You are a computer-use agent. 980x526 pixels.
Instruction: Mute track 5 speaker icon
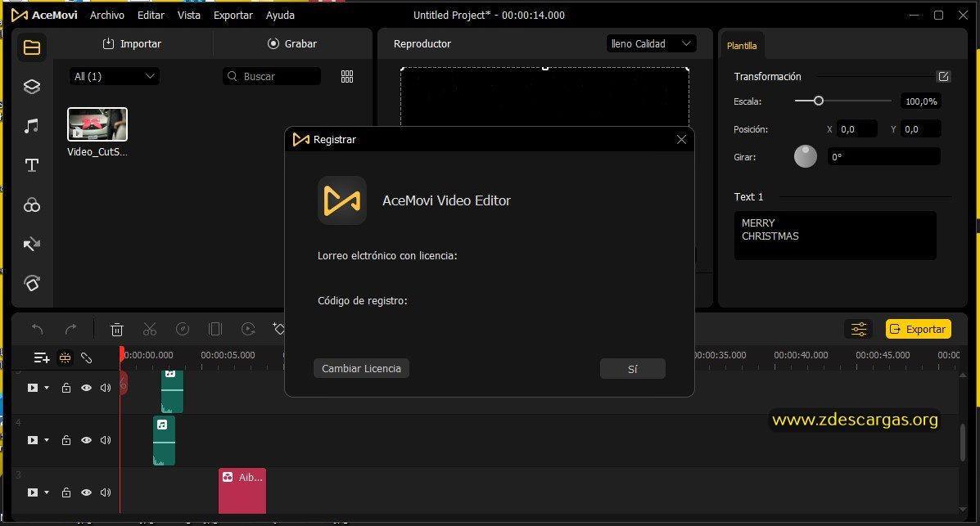point(106,388)
